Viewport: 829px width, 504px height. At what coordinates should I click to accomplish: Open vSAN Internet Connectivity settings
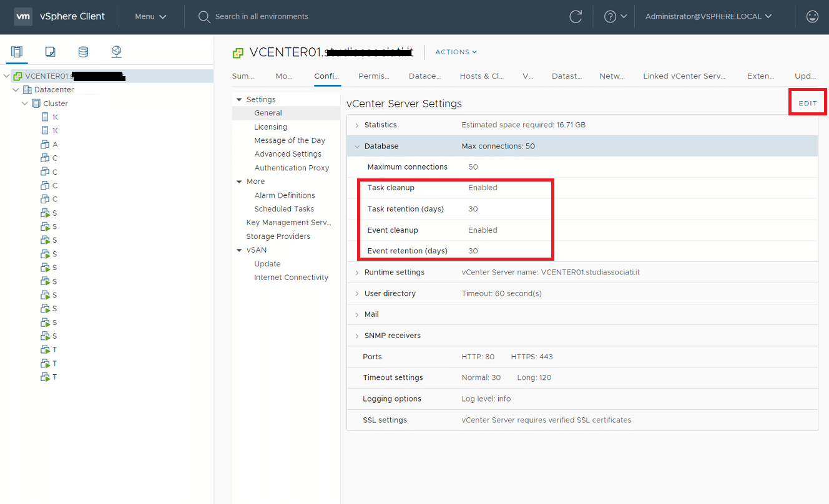(x=292, y=278)
